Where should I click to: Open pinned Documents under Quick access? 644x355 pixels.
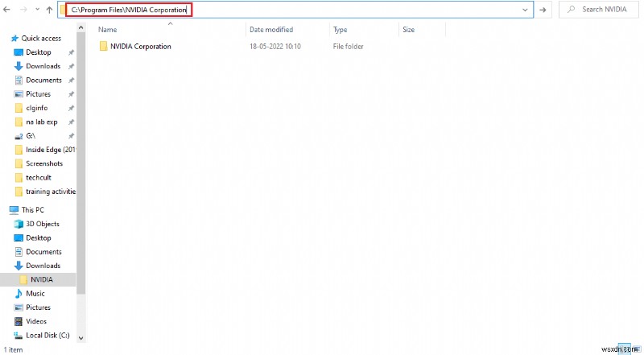[44, 80]
